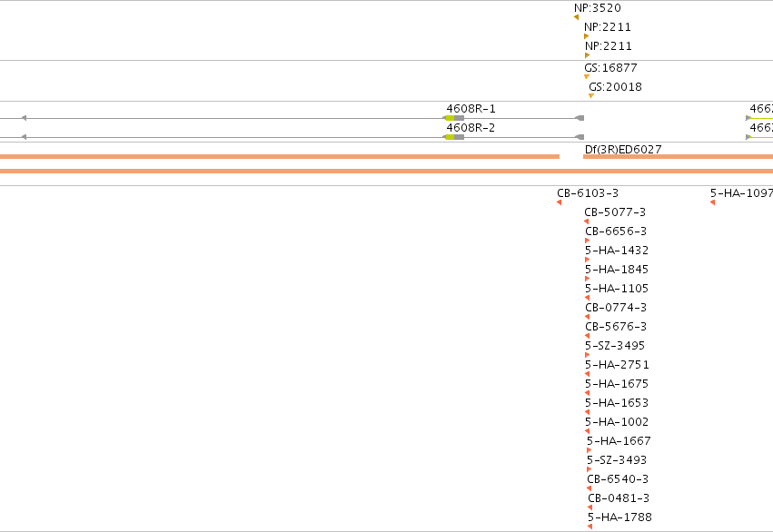This screenshot has width=773, height=532.
Task: Select the 5-HA-1667 insertion label
Action: tap(619, 441)
